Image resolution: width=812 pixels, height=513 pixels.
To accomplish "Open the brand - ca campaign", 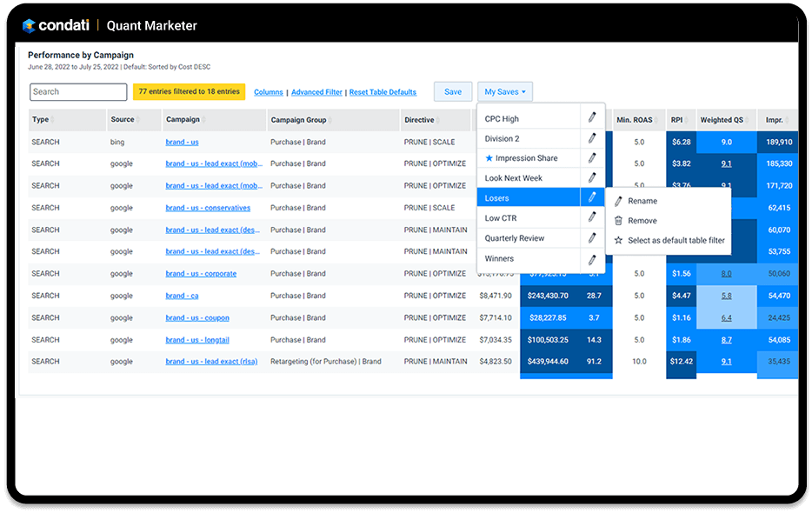I will point(182,296).
